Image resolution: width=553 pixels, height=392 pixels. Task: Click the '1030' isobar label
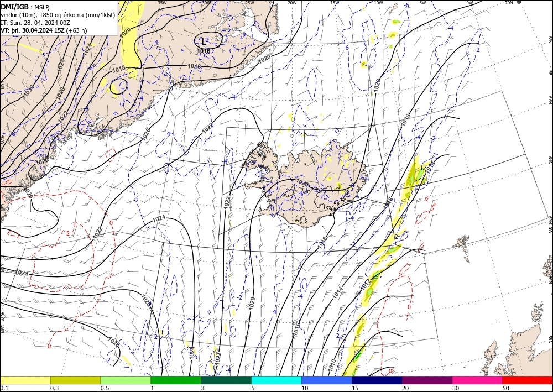pyautogui.click(x=29, y=91)
